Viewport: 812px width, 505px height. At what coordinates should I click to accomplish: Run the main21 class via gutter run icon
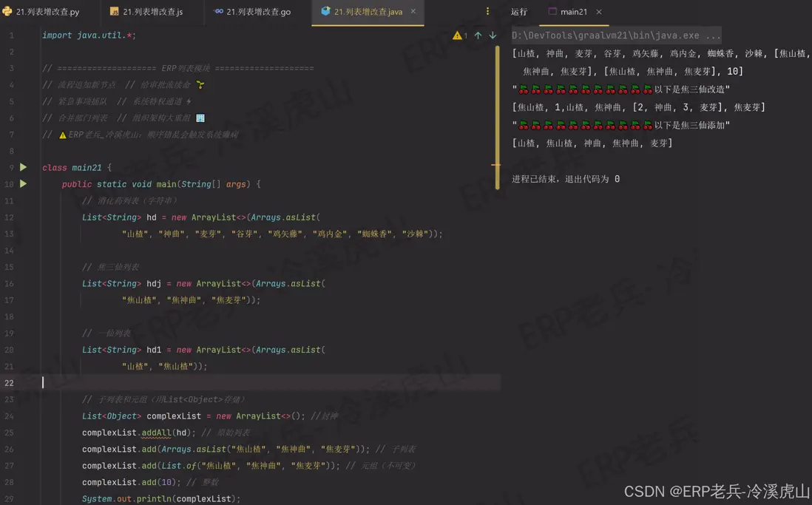[22, 167]
